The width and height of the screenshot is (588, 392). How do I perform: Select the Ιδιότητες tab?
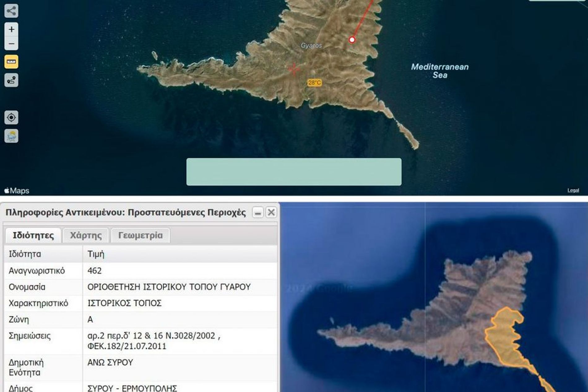[x=33, y=235]
